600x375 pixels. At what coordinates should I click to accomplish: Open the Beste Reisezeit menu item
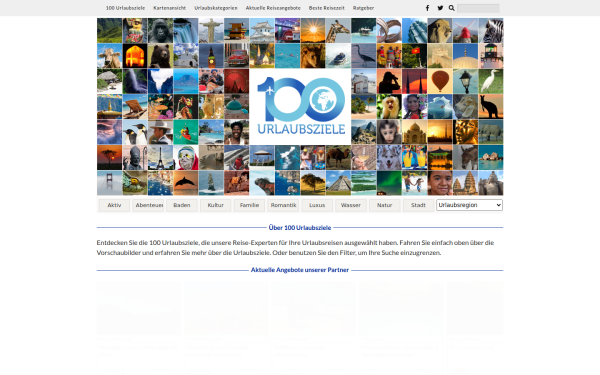(x=326, y=8)
